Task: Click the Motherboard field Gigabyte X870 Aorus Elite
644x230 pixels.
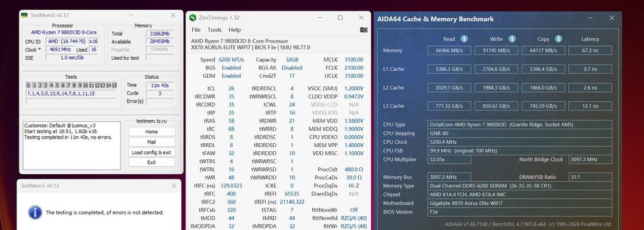Action: point(519,203)
